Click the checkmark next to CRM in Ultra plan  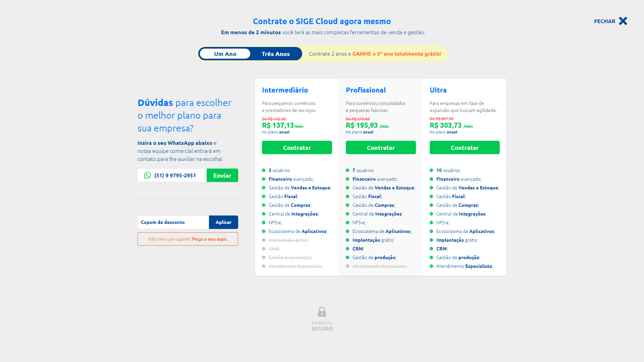pos(431,249)
